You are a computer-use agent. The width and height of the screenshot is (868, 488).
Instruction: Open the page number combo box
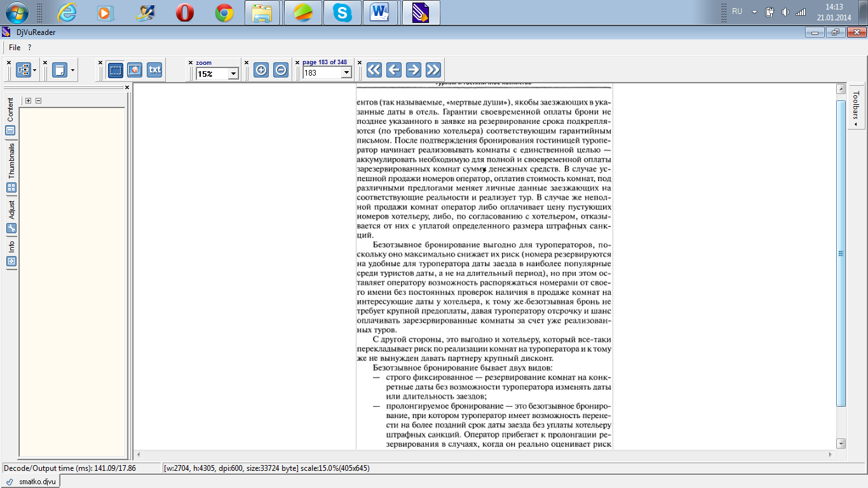(327, 72)
